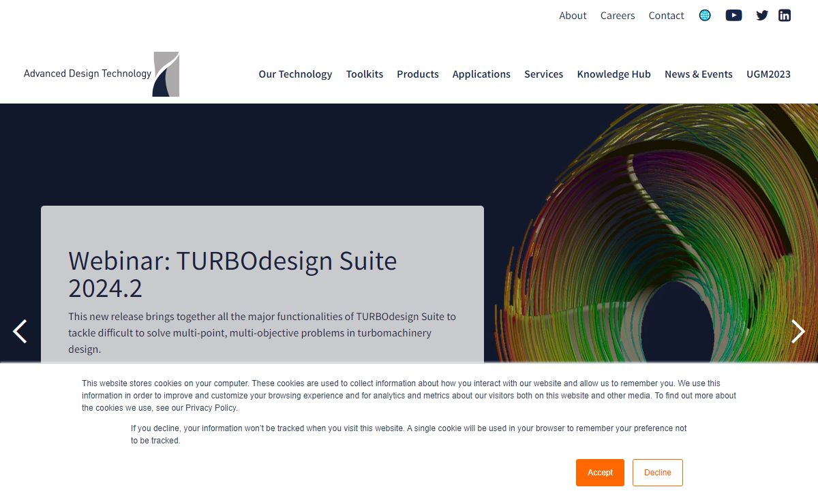Decline cookies with the Decline button
The width and height of the screenshot is (818, 504).
658,473
